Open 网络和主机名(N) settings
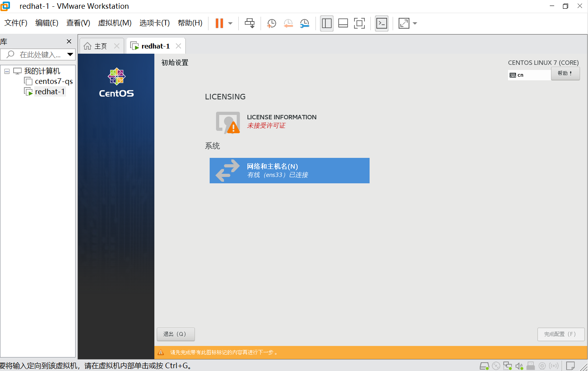Image resolution: width=588 pixels, height=371 pixels. coord(290,171)
